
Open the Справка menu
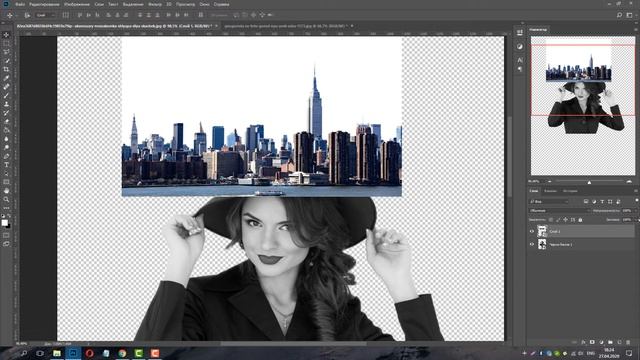(221, 4)
